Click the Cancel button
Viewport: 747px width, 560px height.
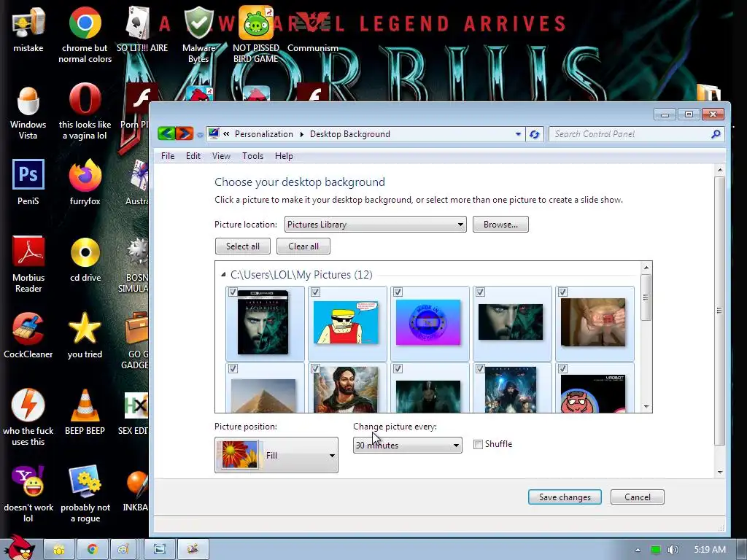click(x=638, y=497)
